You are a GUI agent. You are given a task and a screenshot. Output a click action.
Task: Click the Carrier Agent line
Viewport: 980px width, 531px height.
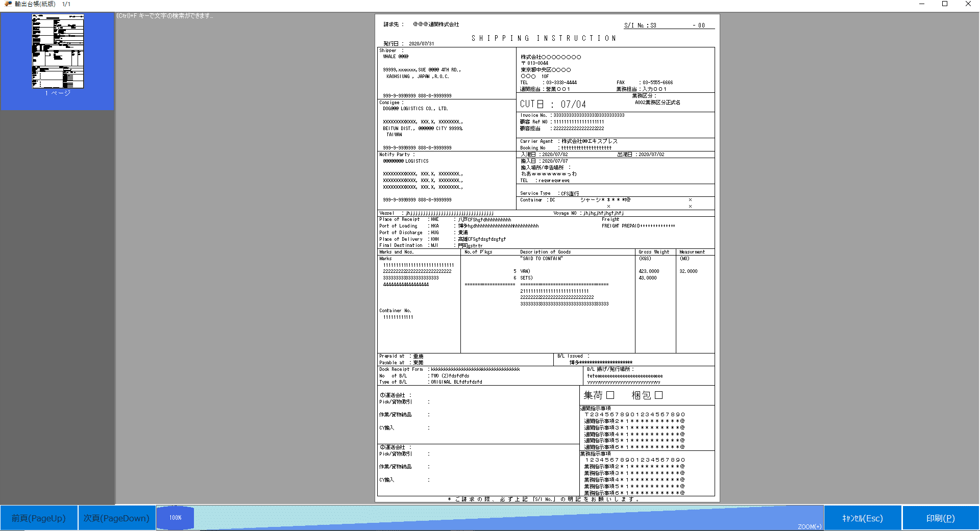click(x=569, y=141)
